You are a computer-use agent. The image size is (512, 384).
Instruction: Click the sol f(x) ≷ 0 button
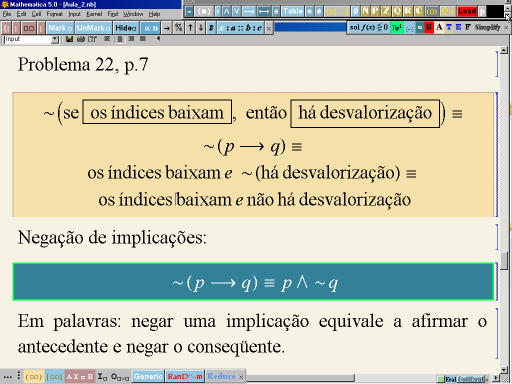click(368, 27)
